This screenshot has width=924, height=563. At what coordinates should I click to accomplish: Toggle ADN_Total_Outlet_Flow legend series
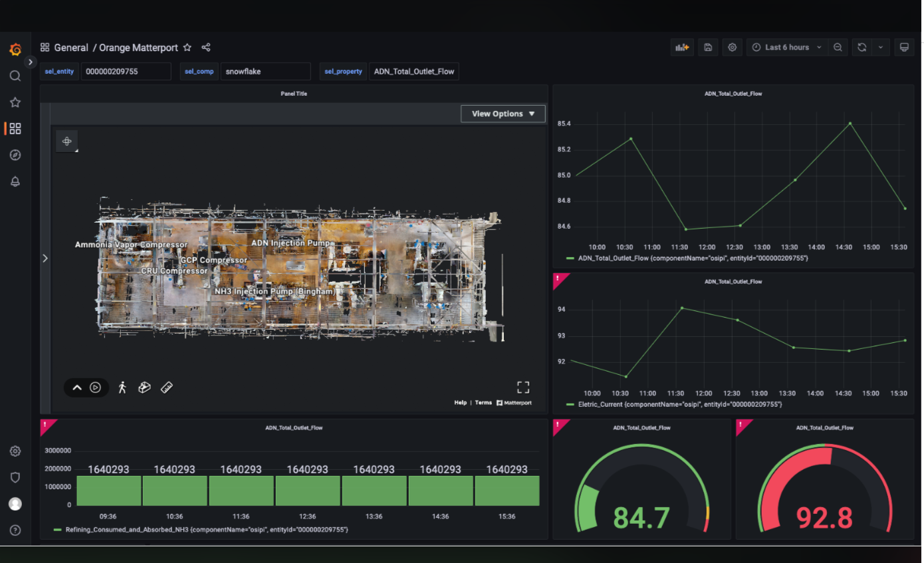(x=693, y=258)
